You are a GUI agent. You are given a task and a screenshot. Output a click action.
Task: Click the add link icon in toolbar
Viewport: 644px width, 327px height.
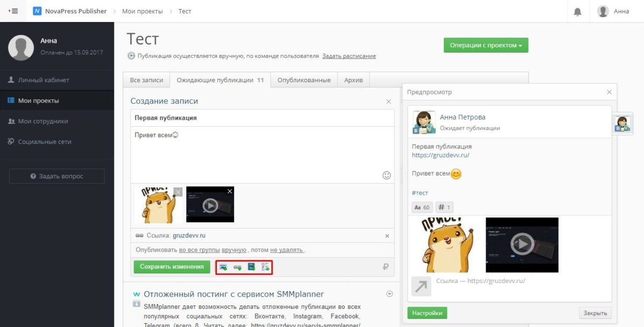point(237,267)
